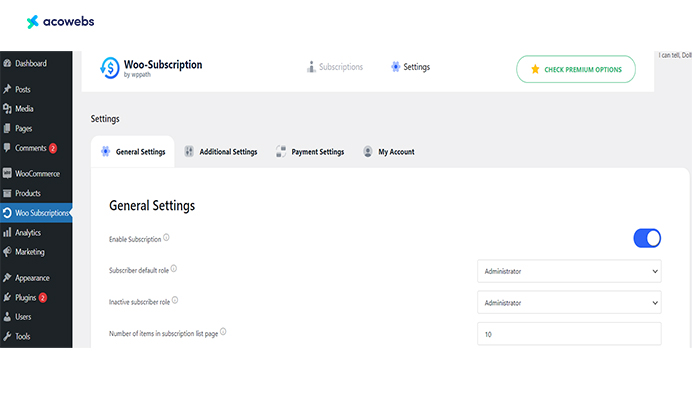Click info icon beside Inactive subscriber role
The height and width of the screenshot is (399, 692).
pyautogui.click(x=175, y=300)
